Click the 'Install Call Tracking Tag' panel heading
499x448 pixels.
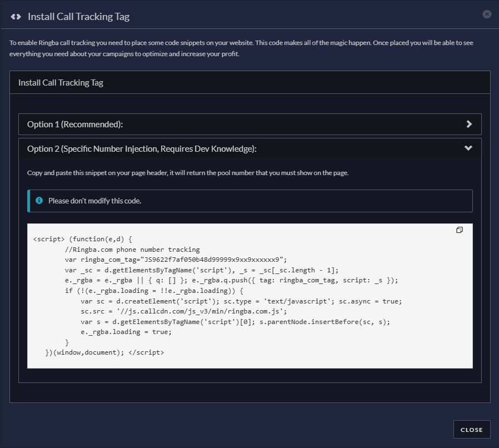[x=61, y=83]
